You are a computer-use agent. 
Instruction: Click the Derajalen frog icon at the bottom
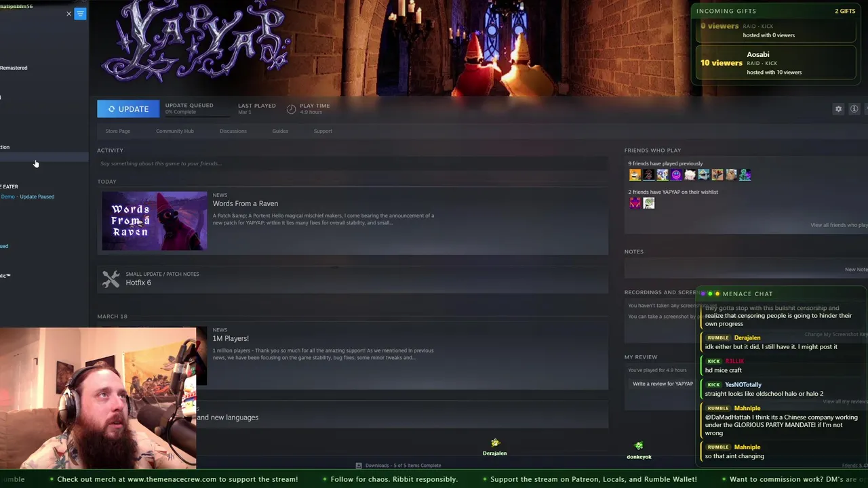point(495,443)
